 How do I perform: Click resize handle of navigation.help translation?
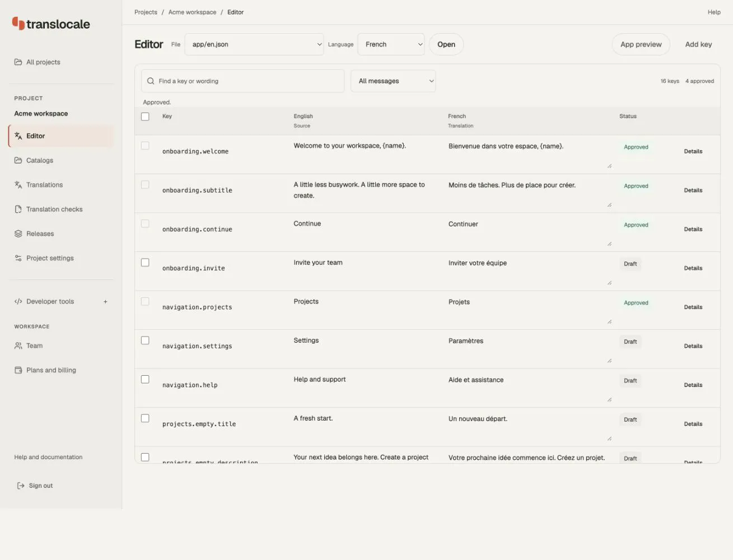(609, 400)
